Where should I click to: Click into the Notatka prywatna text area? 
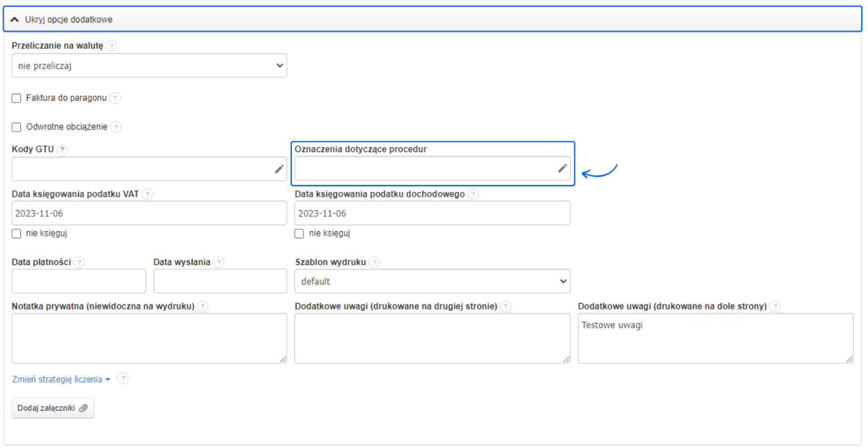(149, 338)
